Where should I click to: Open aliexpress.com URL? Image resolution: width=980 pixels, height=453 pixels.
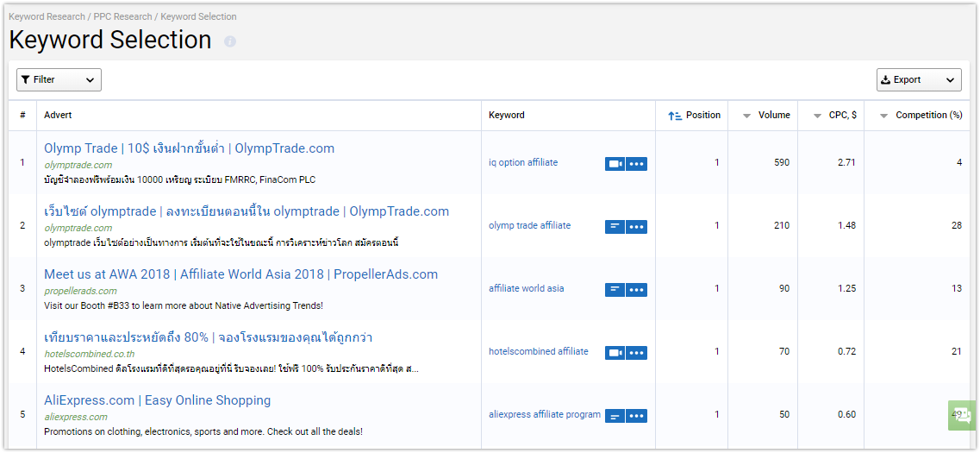pos(76,418)
